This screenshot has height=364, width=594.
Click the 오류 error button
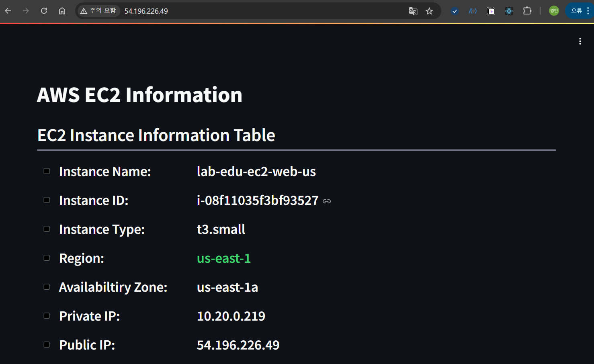[580, 11]
